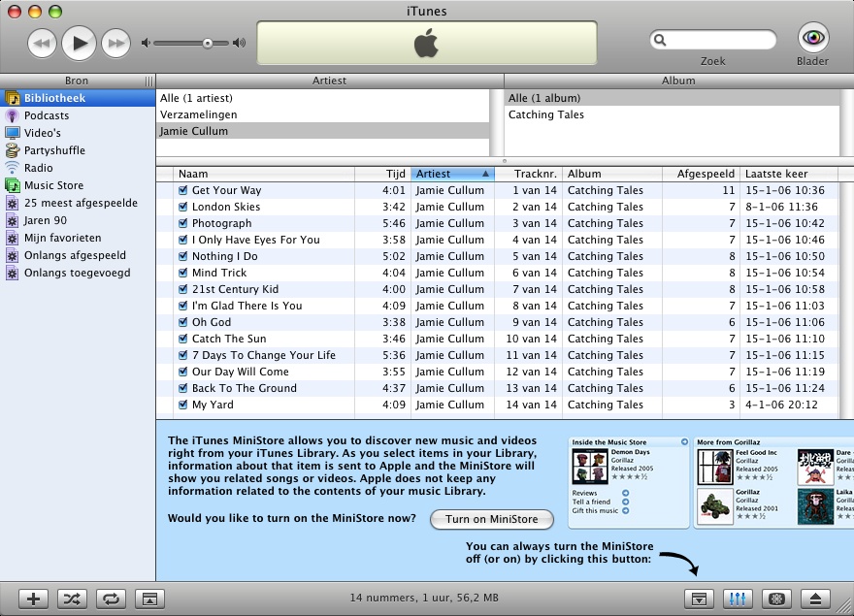Toggle the MiniStore pane button
Image resolution: width=854 pixels, height=616 pixels.
(699, 599)
